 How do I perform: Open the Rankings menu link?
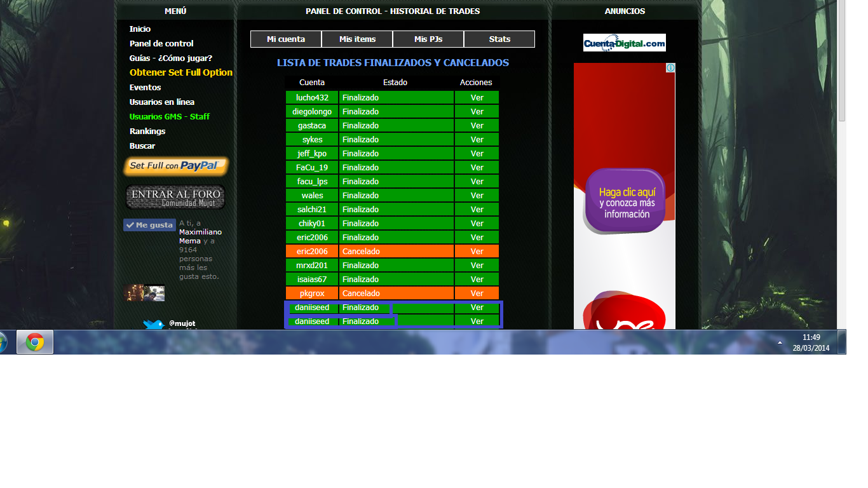(147, 132)
